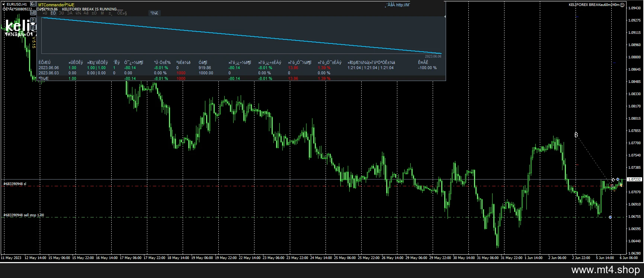The height and width of the screenshot is (278, 644).
Task: Click the KELIFOREX BREAK IS RUNNING status text
Action: tap(93, 9)
